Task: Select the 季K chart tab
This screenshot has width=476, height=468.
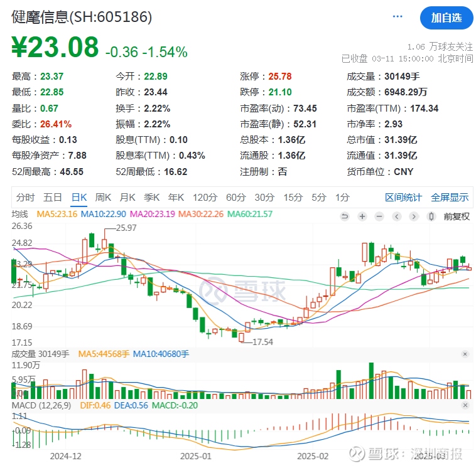Action: (x=151, y=198)
